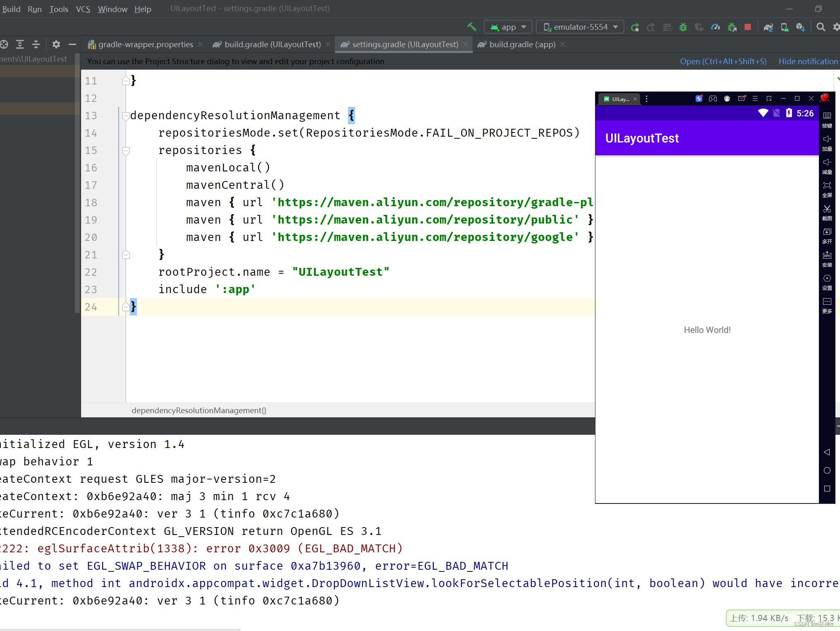
Task: Click emulator install APK (安装) button
Action: click(827, 259)
